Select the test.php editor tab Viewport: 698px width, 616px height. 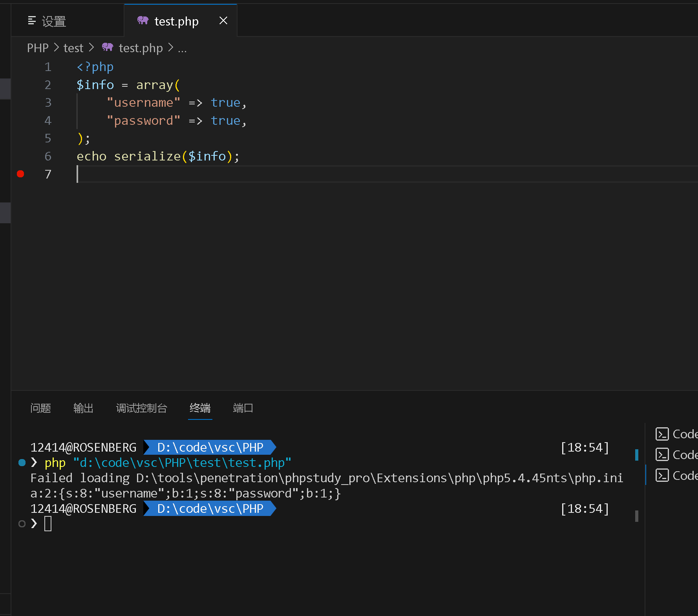[181, 21]
